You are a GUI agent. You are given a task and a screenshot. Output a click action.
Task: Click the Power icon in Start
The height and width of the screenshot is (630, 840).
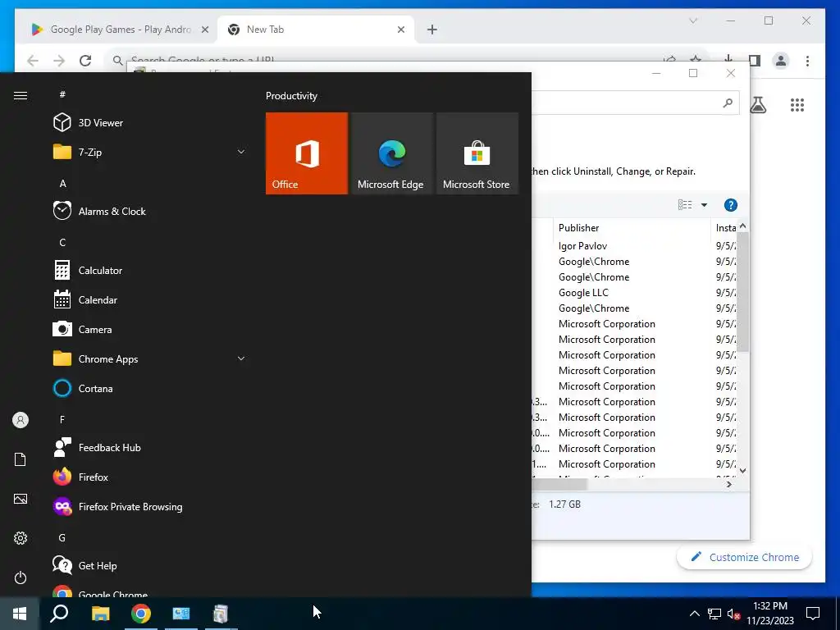[21, 577]
